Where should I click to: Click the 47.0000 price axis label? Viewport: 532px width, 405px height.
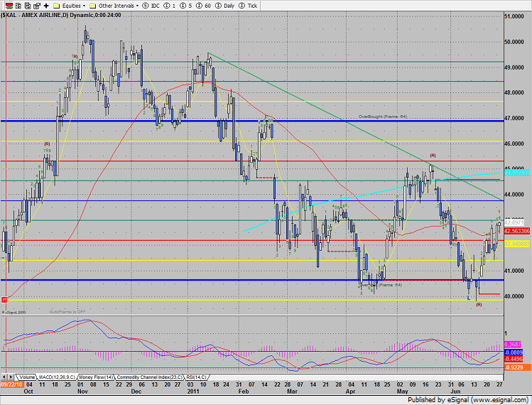[x=514, y=118]
